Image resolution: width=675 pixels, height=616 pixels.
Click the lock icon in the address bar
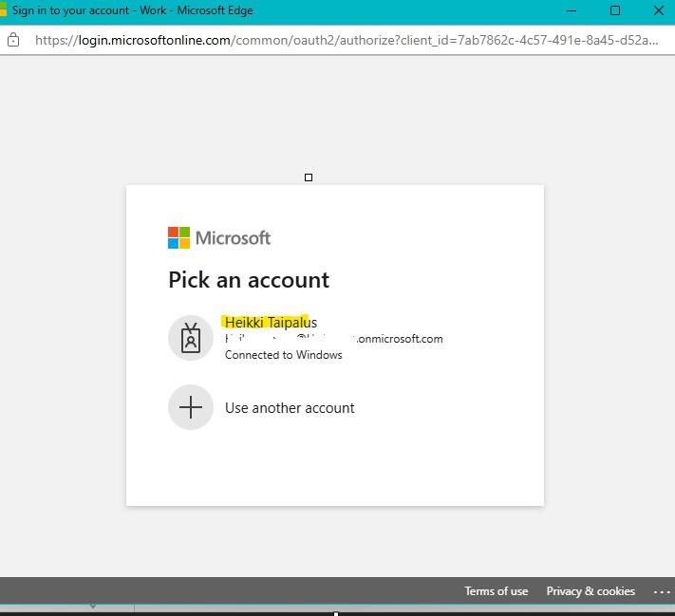[13, 40]
